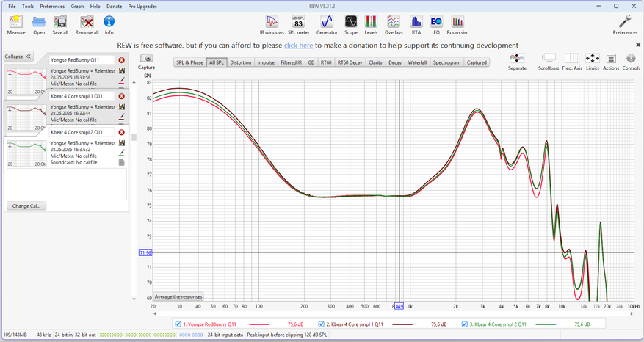This screenshot has height=342, width=644.
Task: Open the Room sim tool
Action: (457, 23)
